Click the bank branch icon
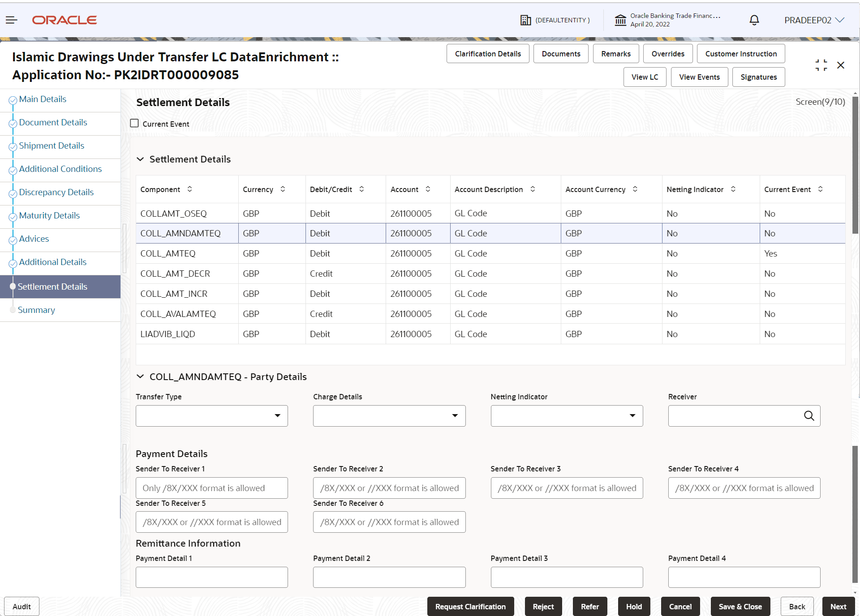This screenshot has width=860, height=616. click(620, 20)
